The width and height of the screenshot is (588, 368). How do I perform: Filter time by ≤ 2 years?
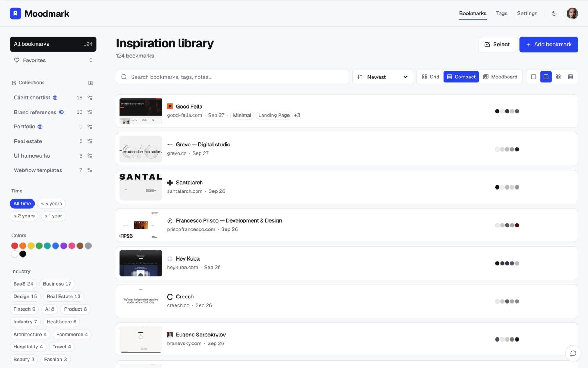(24, 216)
